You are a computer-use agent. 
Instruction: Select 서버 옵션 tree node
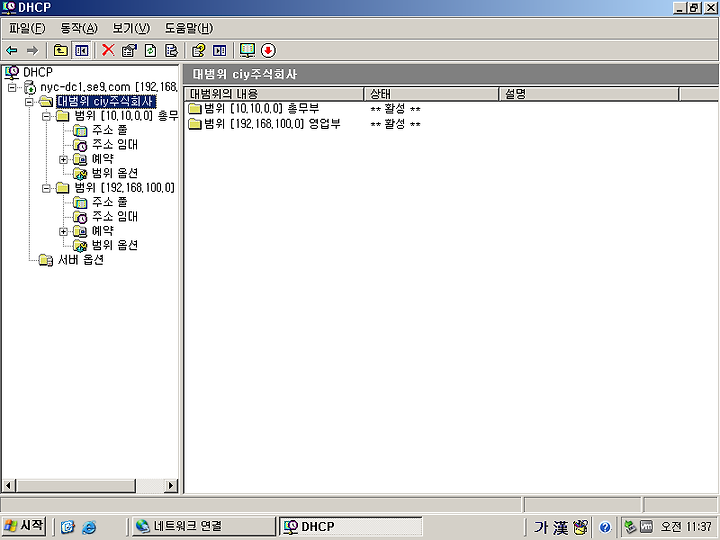coord(80,260)
